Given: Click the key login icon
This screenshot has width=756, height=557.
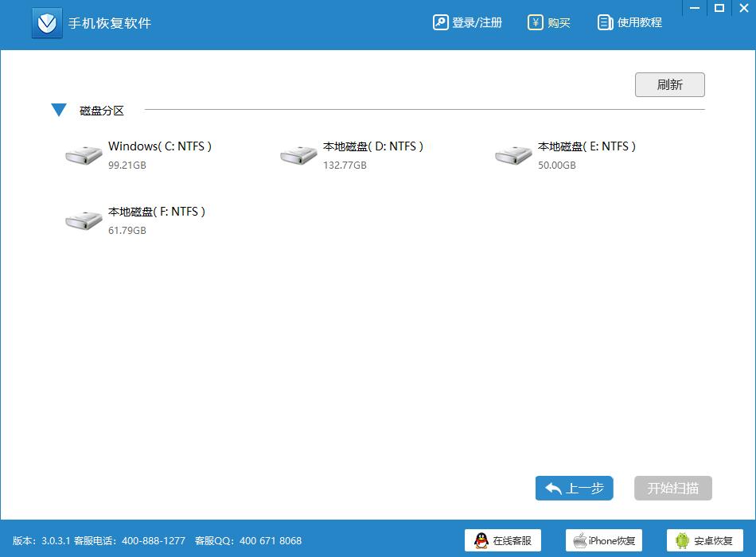Looking at the screenshot, I should point(441,22).
